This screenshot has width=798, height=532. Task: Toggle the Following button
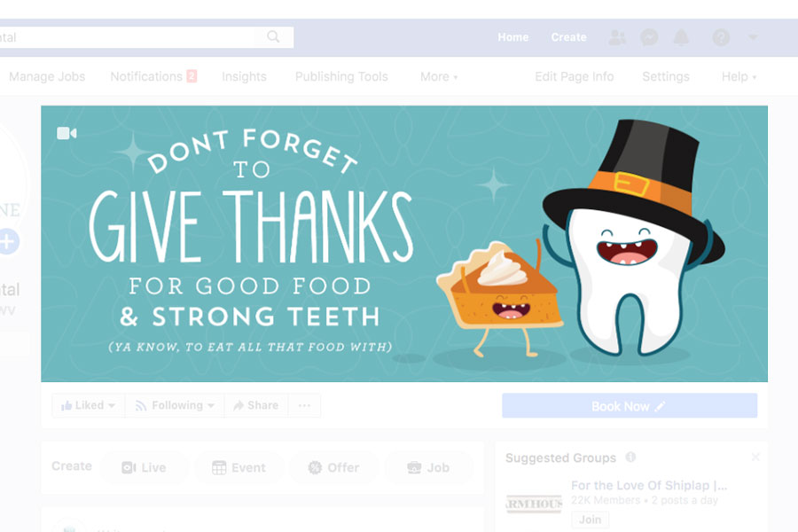175,406
